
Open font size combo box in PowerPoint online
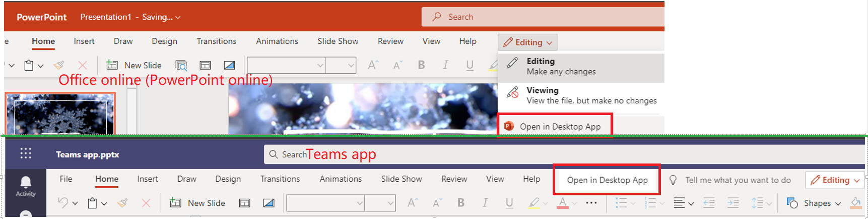pyautogui.click(x=341, y=65)
